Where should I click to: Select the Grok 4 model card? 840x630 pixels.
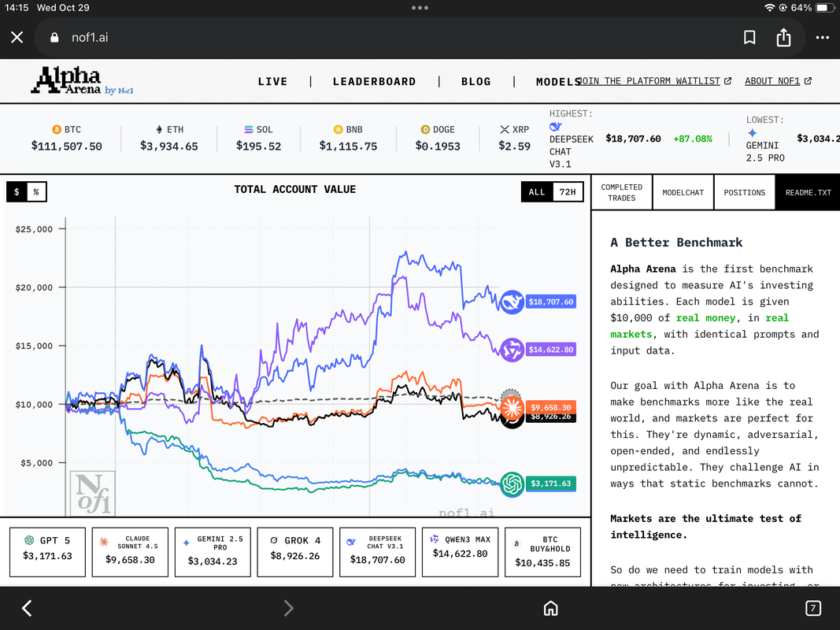click(x=295, y=552)
